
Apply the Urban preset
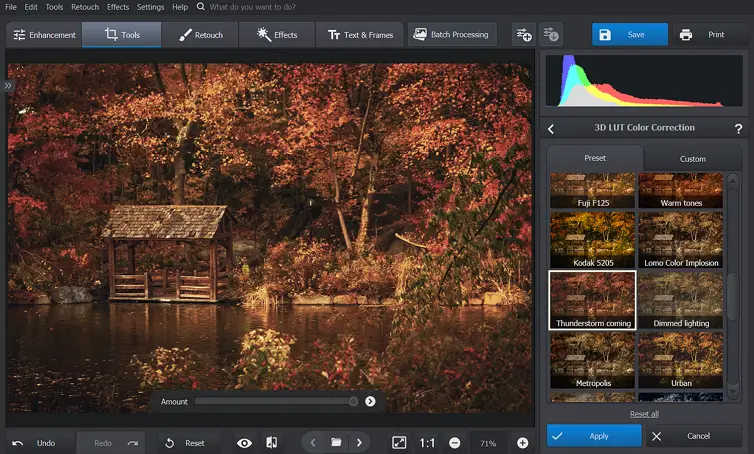(x=680, y=360)
